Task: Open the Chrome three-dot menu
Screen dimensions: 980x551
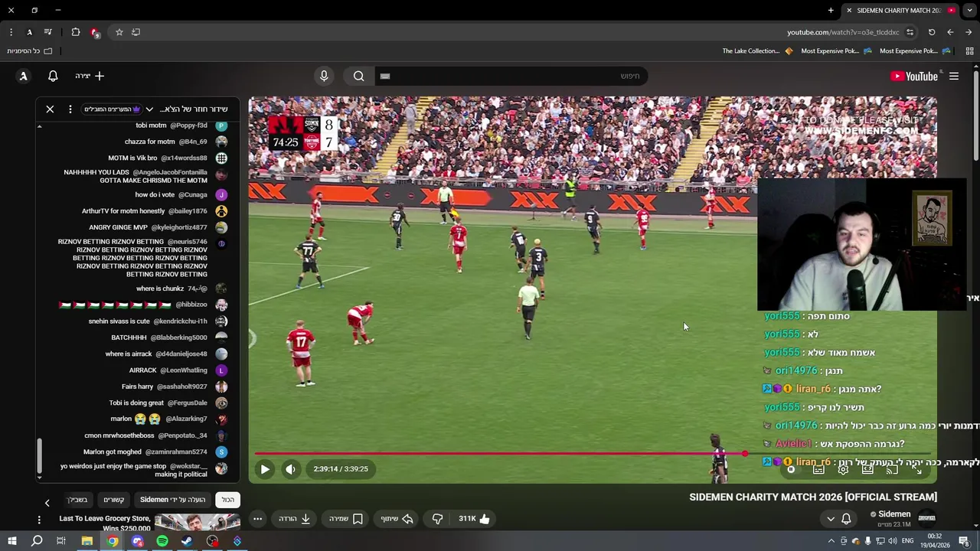Action: point(11,32)
